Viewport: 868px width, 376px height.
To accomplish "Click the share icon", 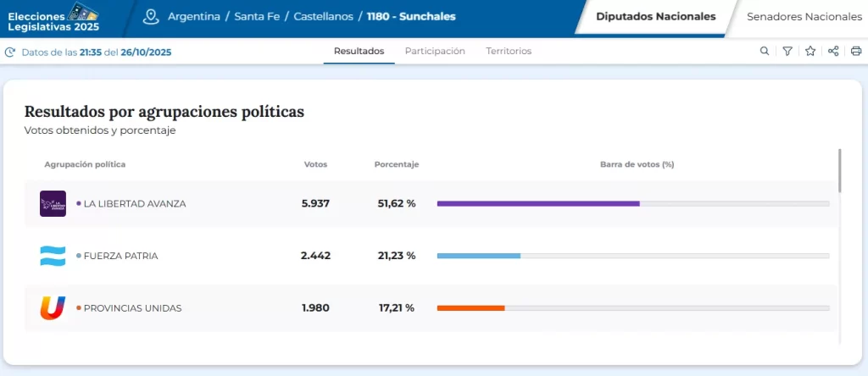I will click(x=833, y=52).
